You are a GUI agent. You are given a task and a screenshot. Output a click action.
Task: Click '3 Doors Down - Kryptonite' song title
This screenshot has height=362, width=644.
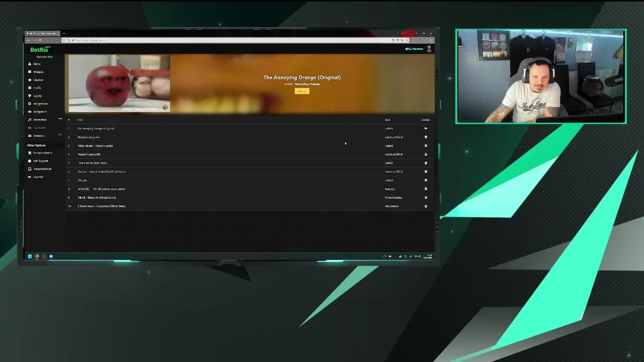pyautogui.click(x=102, y=206)
